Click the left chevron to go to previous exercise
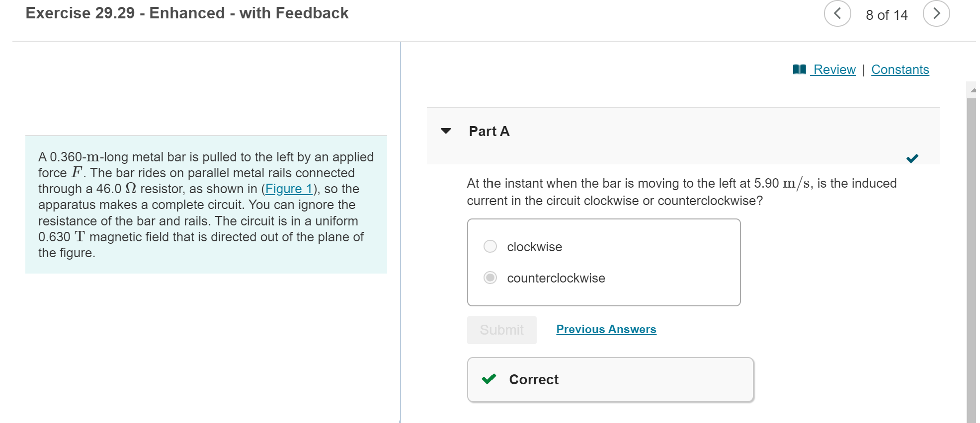The image size is (980, 423). pyautogui.click(x=837, y=13)
